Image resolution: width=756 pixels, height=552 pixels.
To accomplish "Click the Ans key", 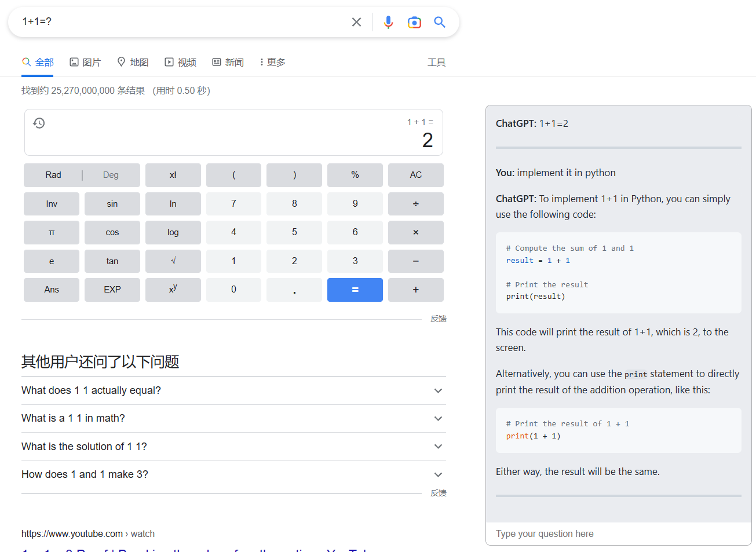I will pos(52,290).
